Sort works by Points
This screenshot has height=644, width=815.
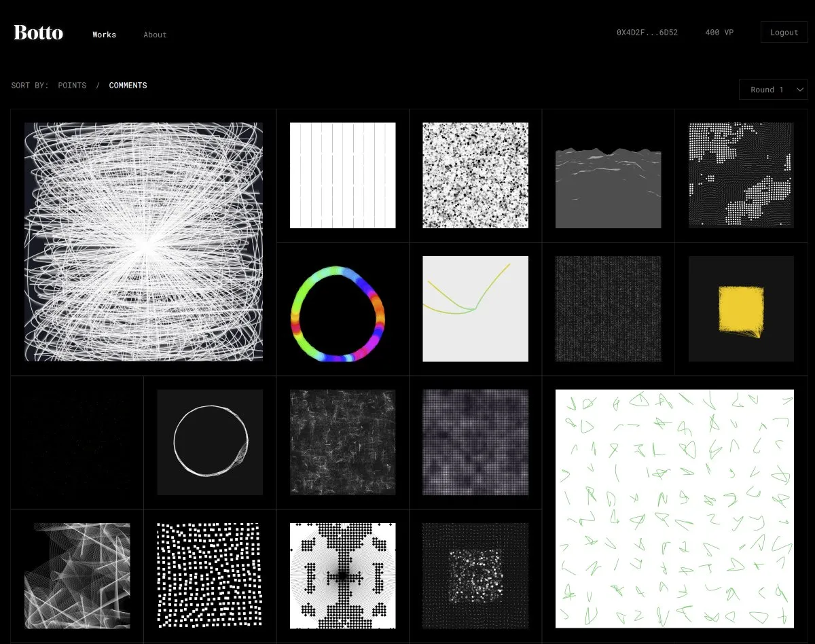tap(72, 86)
